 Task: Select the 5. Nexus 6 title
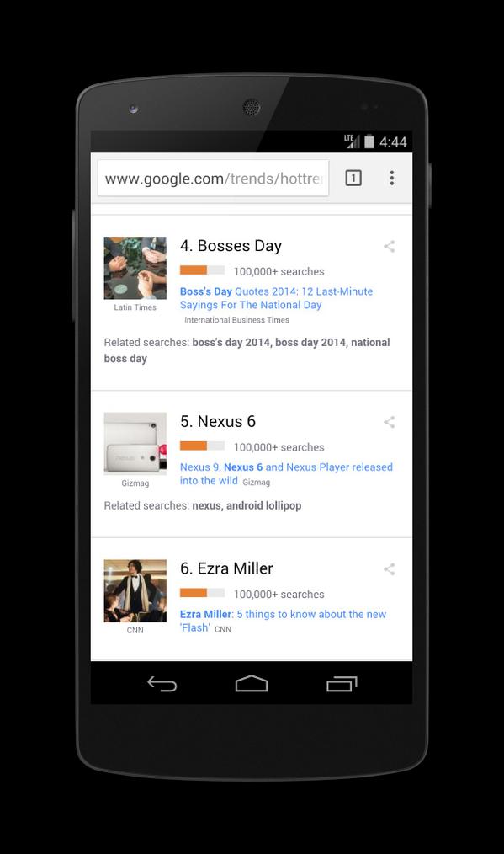pos(218,422)
